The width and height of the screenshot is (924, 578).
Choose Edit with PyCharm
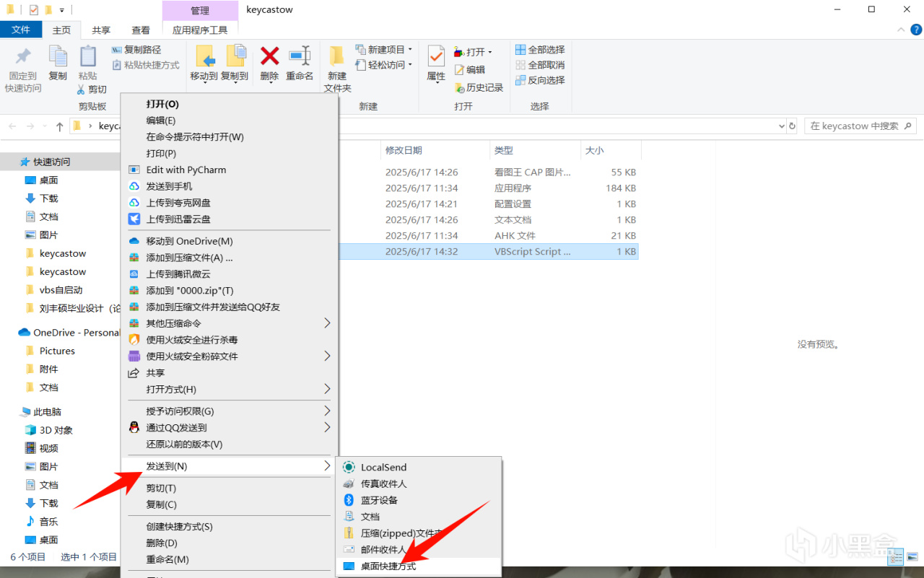(229, 170)
